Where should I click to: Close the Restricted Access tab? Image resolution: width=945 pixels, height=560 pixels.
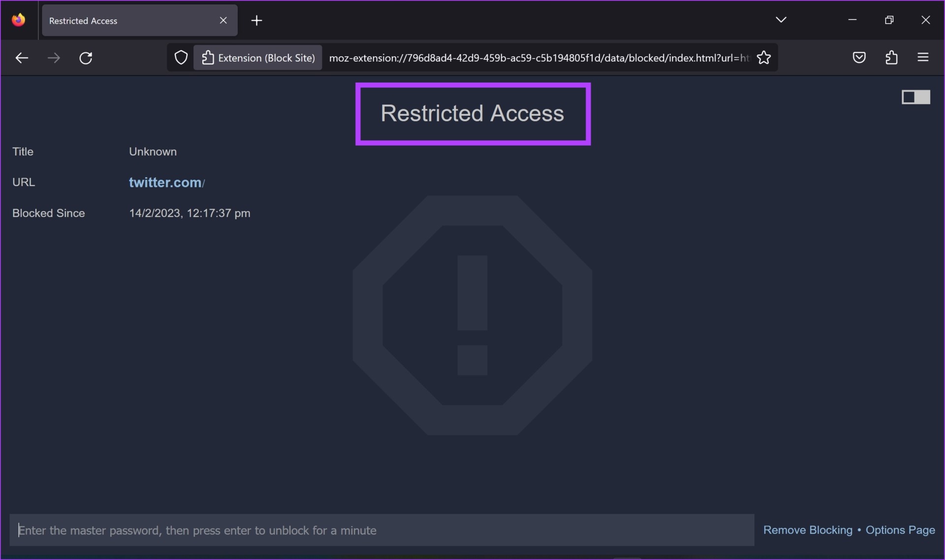pos(223,20)
